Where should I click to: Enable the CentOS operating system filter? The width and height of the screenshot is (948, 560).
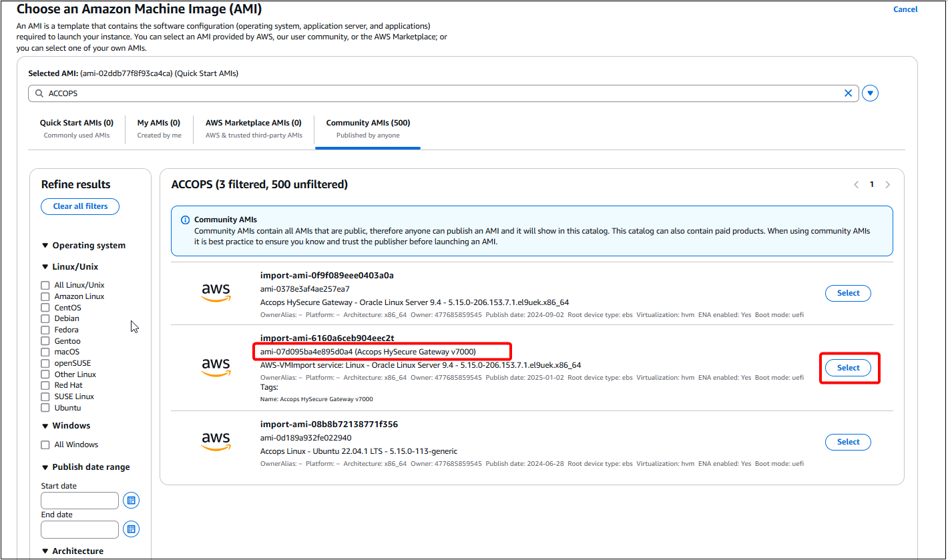45,307
